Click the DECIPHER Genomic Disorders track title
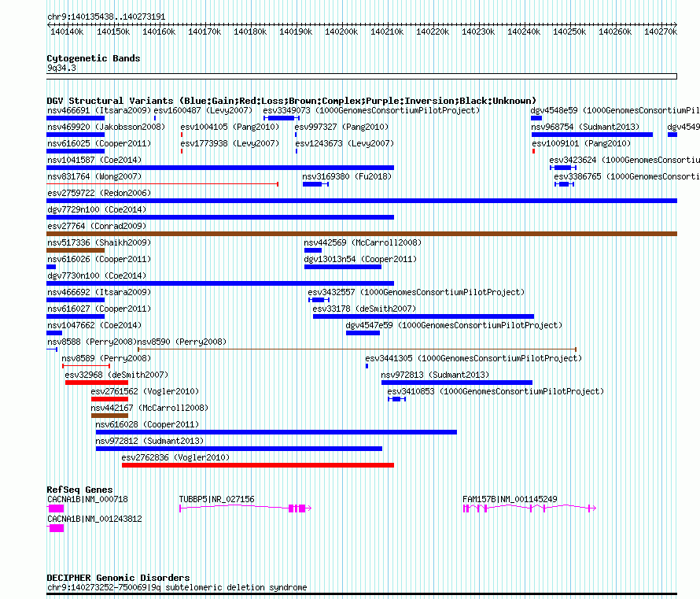Screen dimensions: 700x599 pyautogui.click(x=118, y=578)
